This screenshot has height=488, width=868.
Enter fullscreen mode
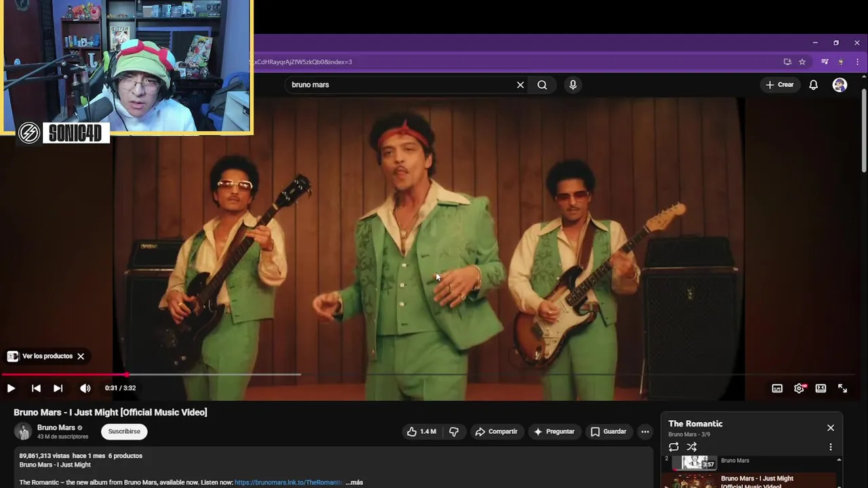click(x=842, y=388)
